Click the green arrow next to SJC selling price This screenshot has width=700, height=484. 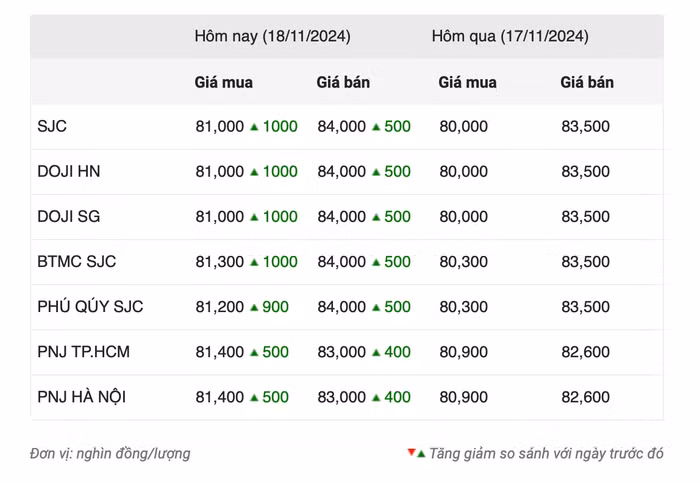coord(376,127)
